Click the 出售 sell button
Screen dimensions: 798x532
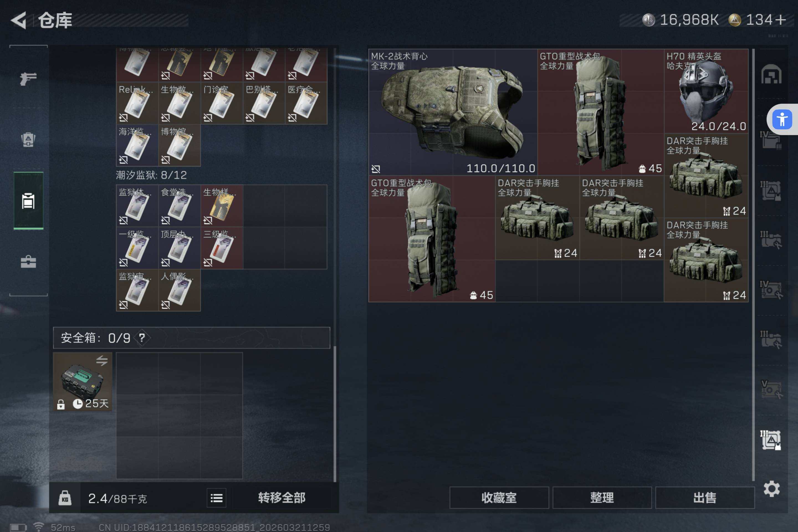pyautogui.click(x=705, y=498)
